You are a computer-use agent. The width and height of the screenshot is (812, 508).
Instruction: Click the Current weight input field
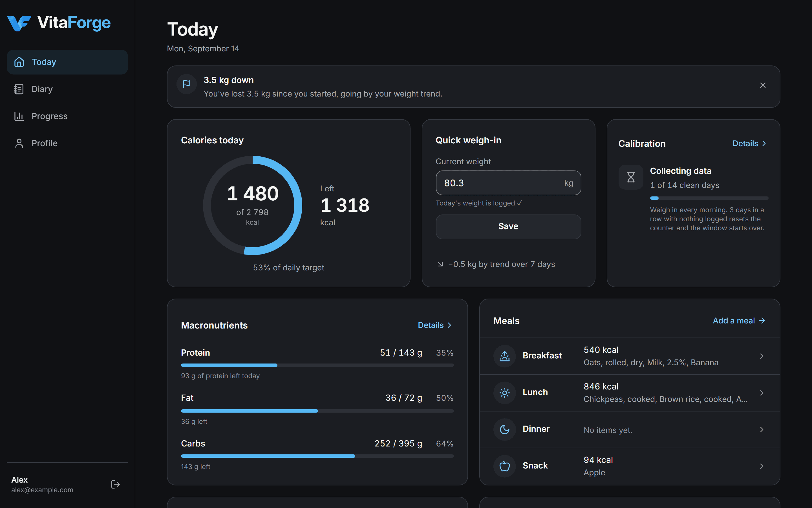pos(508,183)
